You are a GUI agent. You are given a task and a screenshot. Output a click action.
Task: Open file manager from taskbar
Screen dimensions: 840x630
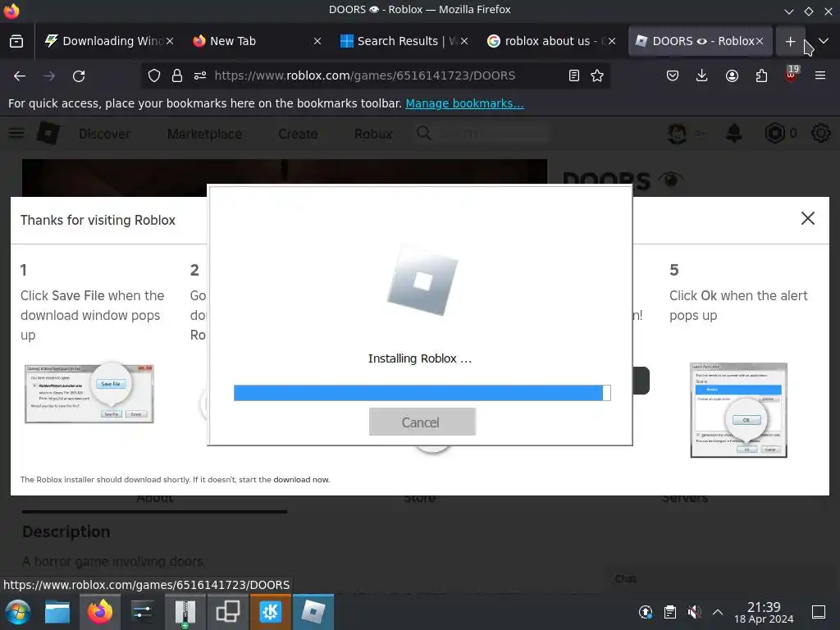[57, 612]
